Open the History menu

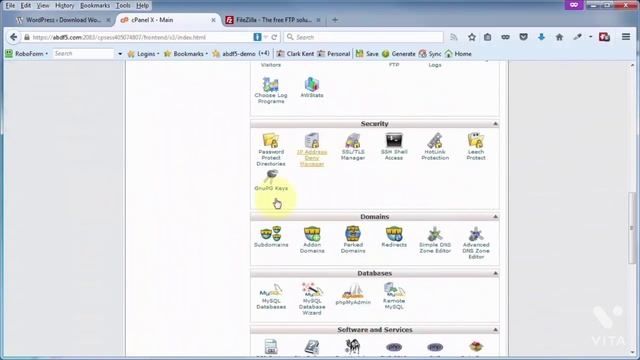[64, 6]
